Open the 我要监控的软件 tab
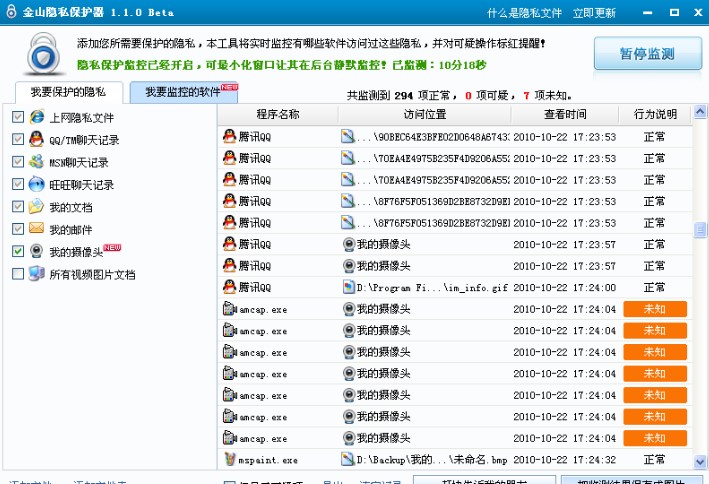 (x=184, y=92)
